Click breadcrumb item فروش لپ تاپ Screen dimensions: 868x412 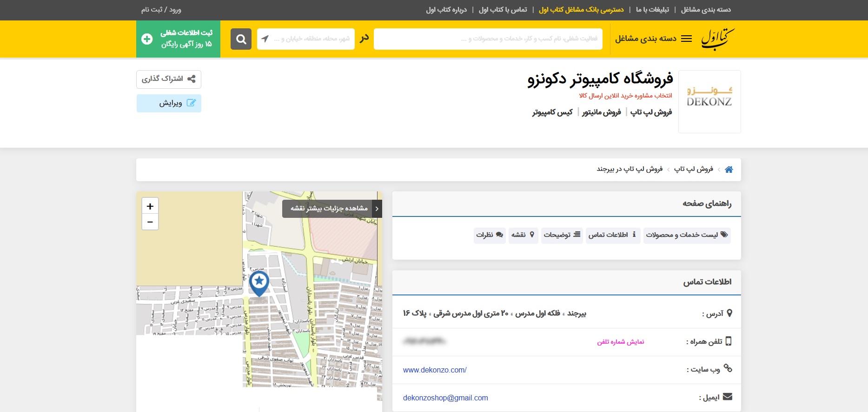(693, 169)
